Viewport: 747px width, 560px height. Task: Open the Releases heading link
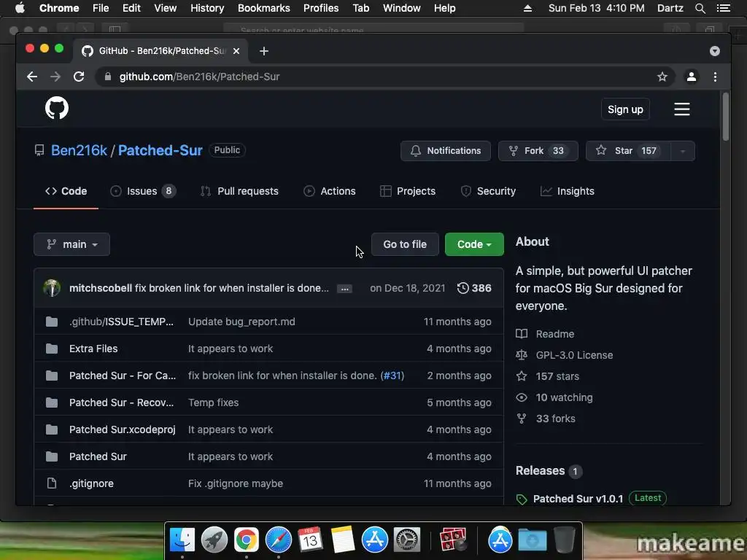(540, 470)
